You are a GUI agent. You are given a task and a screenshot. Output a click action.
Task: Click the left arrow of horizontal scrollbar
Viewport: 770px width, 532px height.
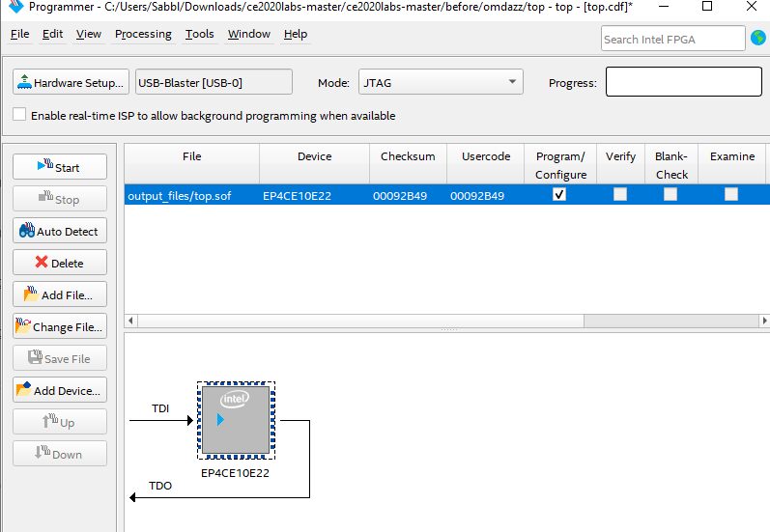point(130,321)
